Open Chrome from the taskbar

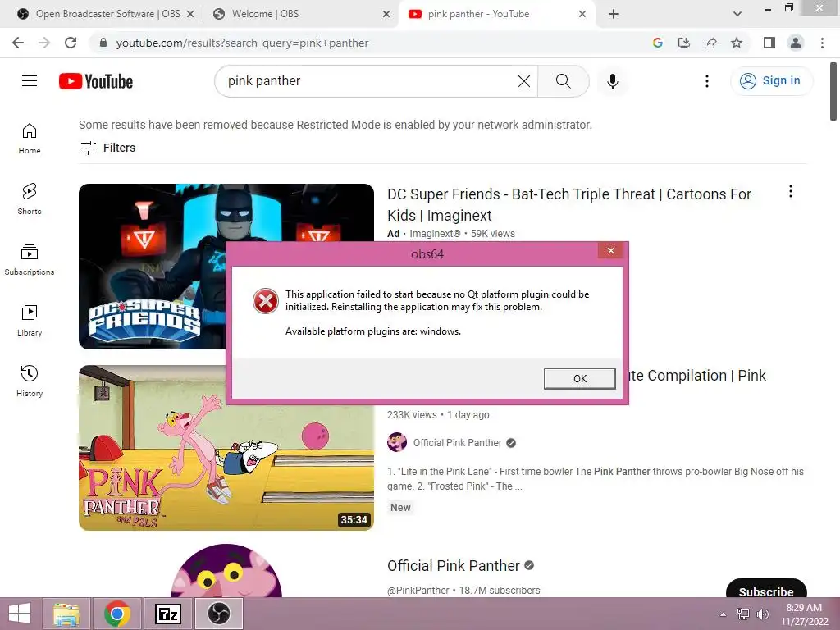pyautogui.click(x=117, y=614)
